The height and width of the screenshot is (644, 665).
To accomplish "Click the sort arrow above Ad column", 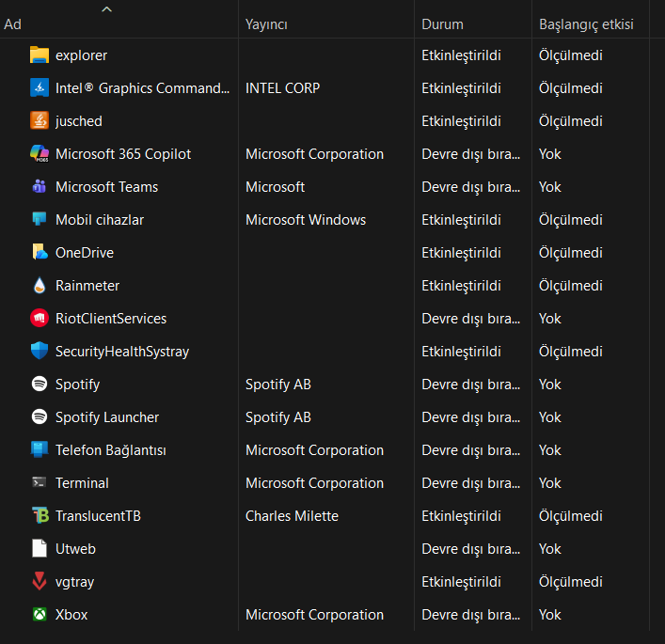I will point(107,9).
